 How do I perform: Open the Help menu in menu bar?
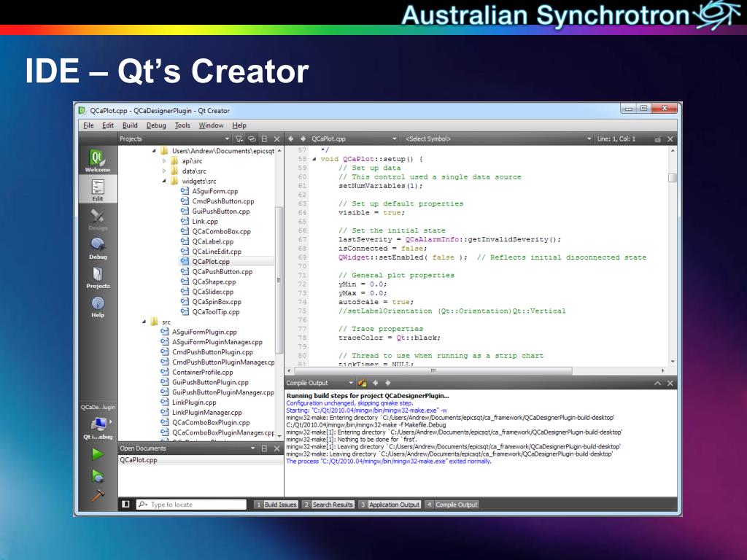point(239,125)
